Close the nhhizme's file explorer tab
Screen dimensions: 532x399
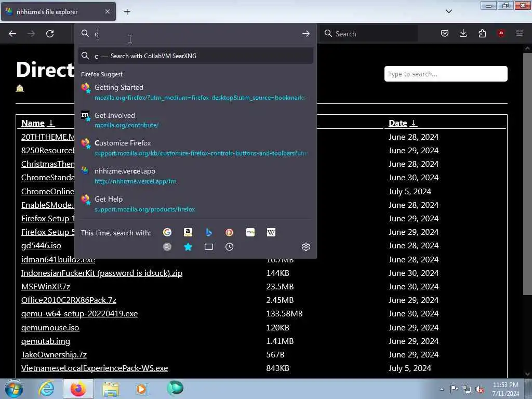coord(107,11)
